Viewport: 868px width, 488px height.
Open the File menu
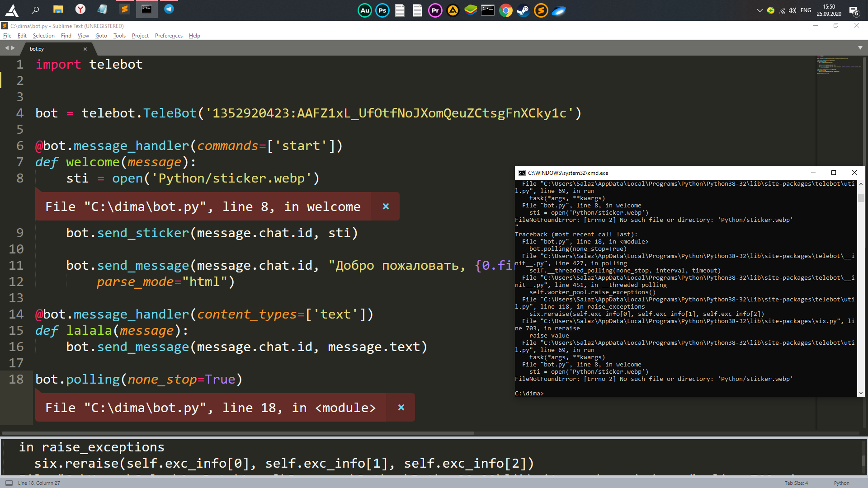(7, 36)
